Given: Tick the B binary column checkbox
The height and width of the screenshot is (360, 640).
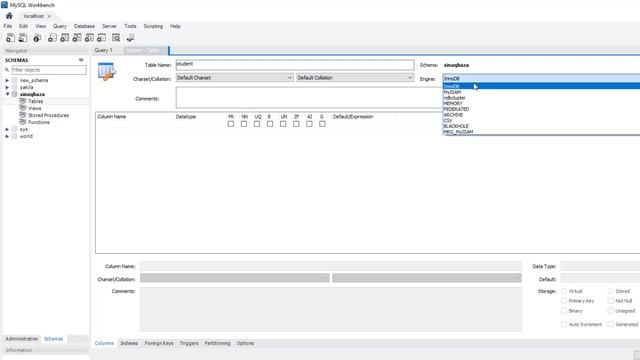Looking at the screenshot, I should 270,124.
